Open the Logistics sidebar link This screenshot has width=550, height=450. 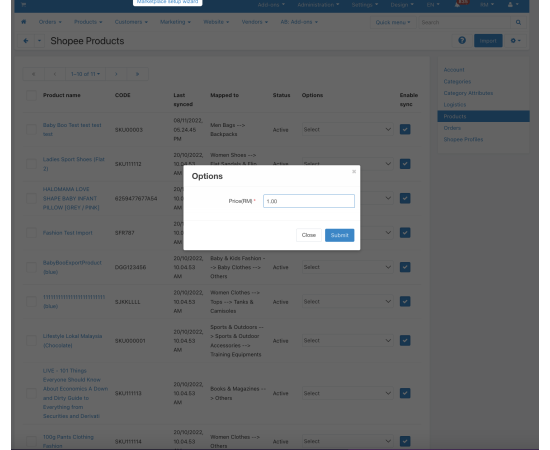pos(455,105)
